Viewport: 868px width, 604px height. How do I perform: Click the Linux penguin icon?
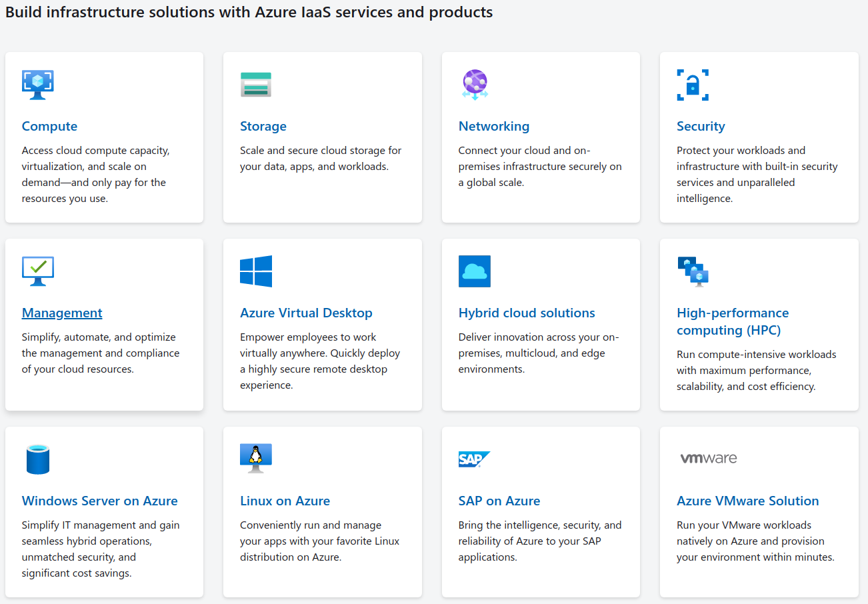click(256, 458)
